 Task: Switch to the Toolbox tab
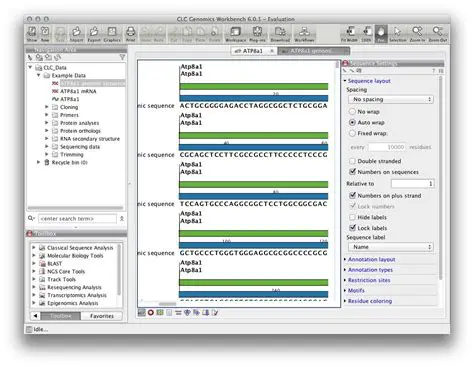point(60,316)
